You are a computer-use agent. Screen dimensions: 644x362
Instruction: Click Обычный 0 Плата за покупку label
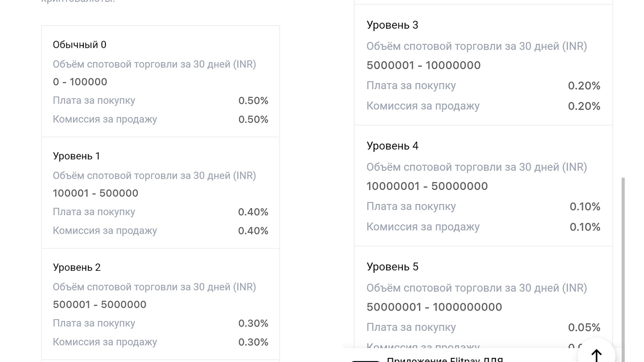click(94, 101)
